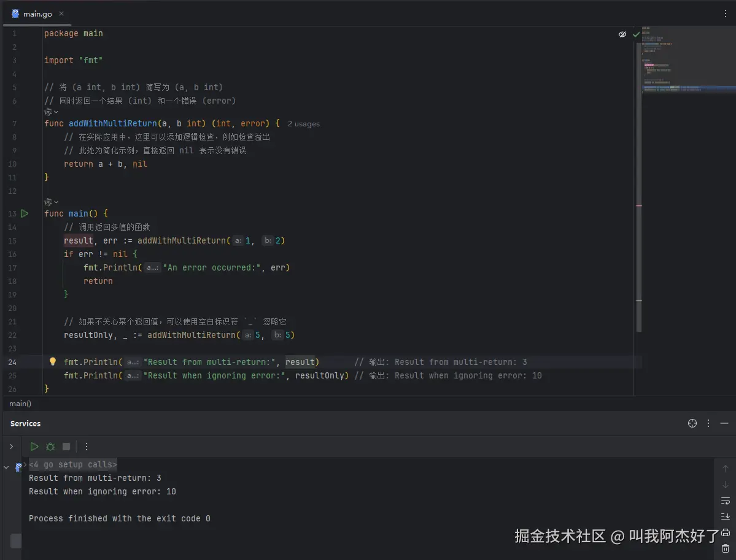Click the highlighted 'result' variable on line 15
This screenshot has height=560, width=736.
pyautogui.click(x=79, y=240)
